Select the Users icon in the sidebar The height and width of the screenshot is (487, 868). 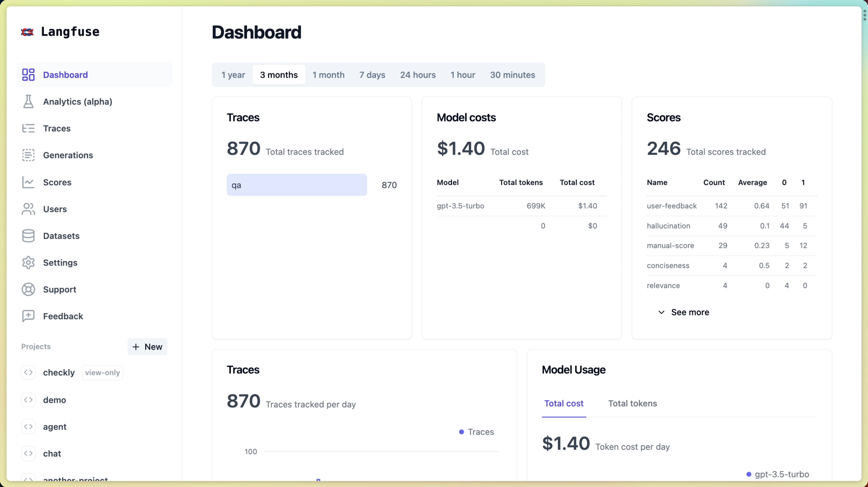tap(28, 209)
